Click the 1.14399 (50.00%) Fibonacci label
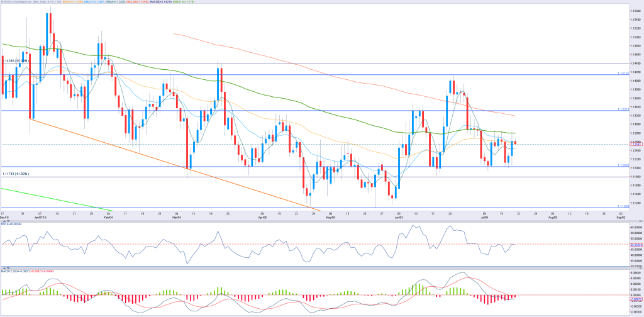The height and width of the screenshot is (317, 644). point(16,61)
